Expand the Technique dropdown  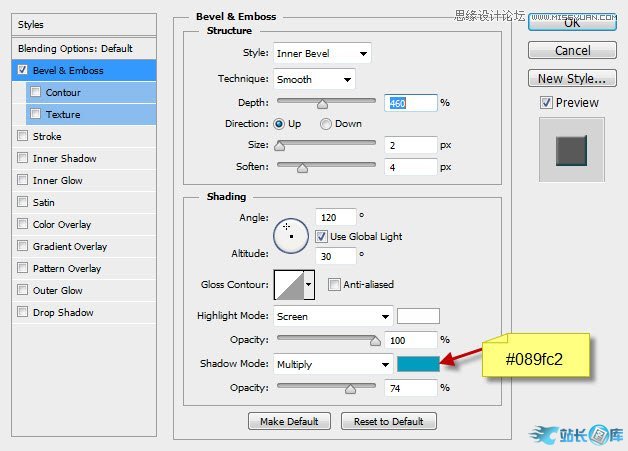(313, 79)
